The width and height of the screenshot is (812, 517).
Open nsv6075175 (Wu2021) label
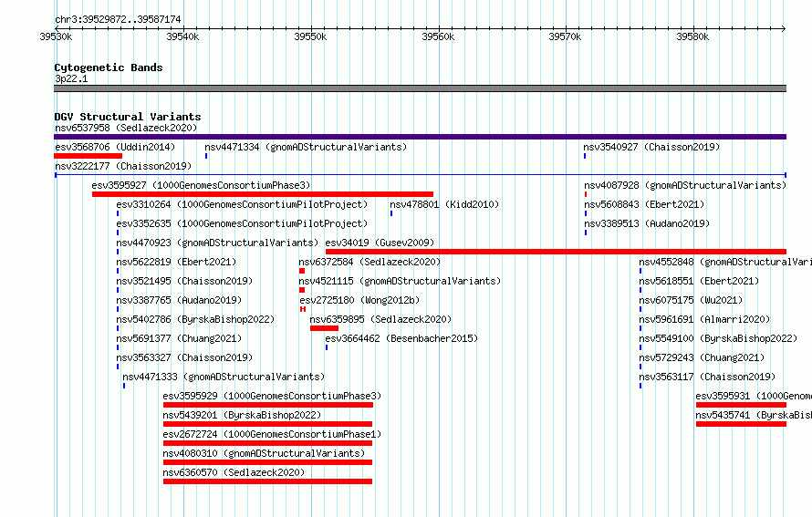[x=691, y=300]
